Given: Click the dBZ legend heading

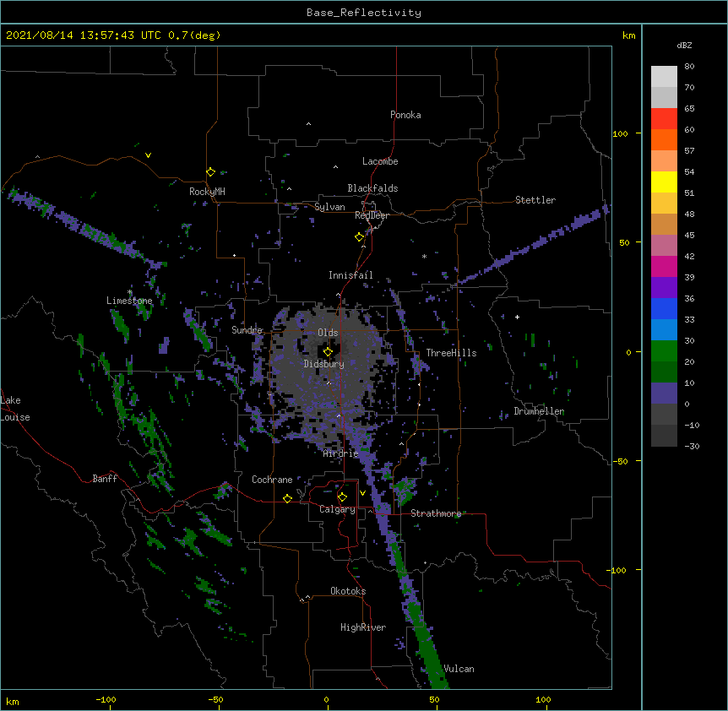Looking at the screenshot, I should (x=684, y=46).
